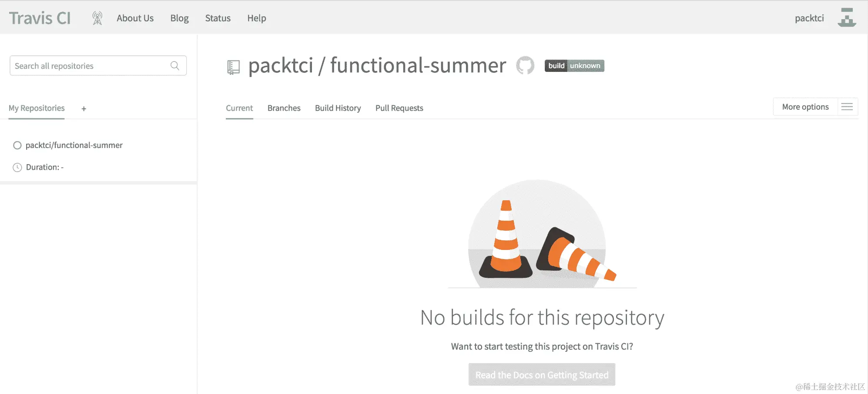Switch to the Build History tab

(338, 108)
